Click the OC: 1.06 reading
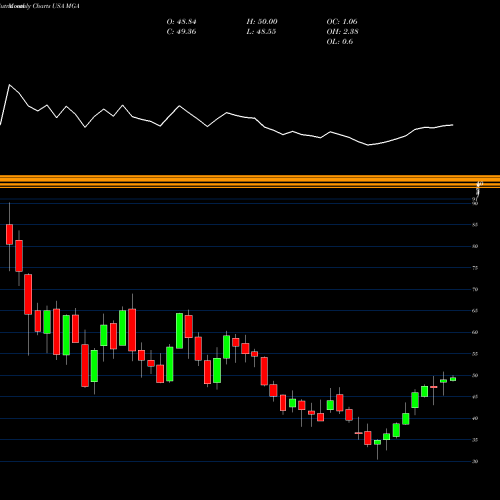 (x=342, y=22)
